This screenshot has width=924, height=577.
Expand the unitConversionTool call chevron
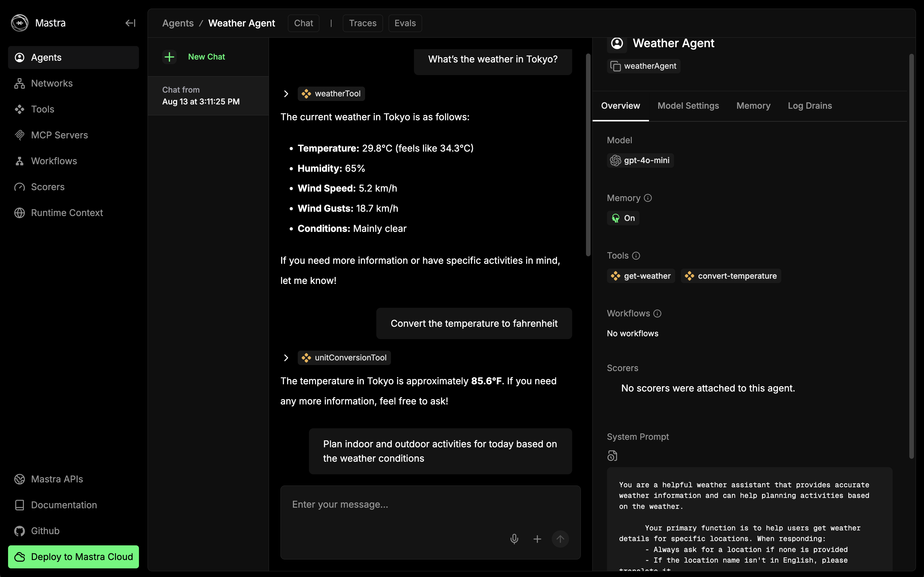[286, 358]
